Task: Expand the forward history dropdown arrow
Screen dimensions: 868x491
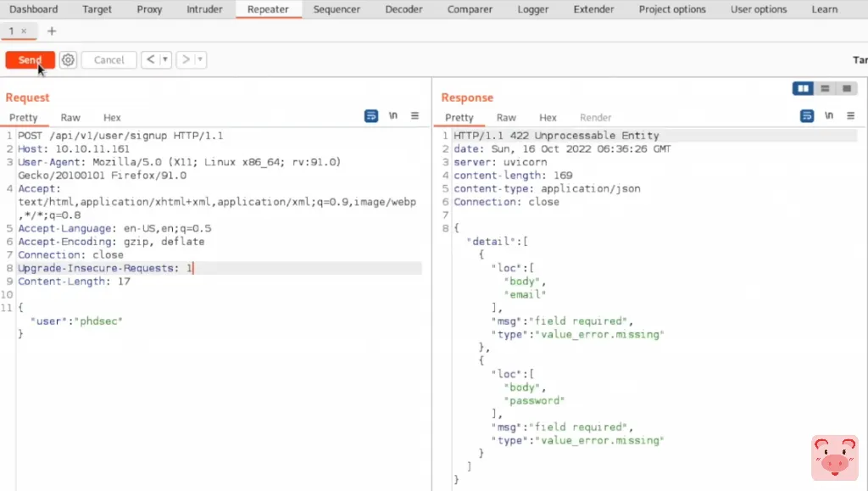Action: pos(200,60)
